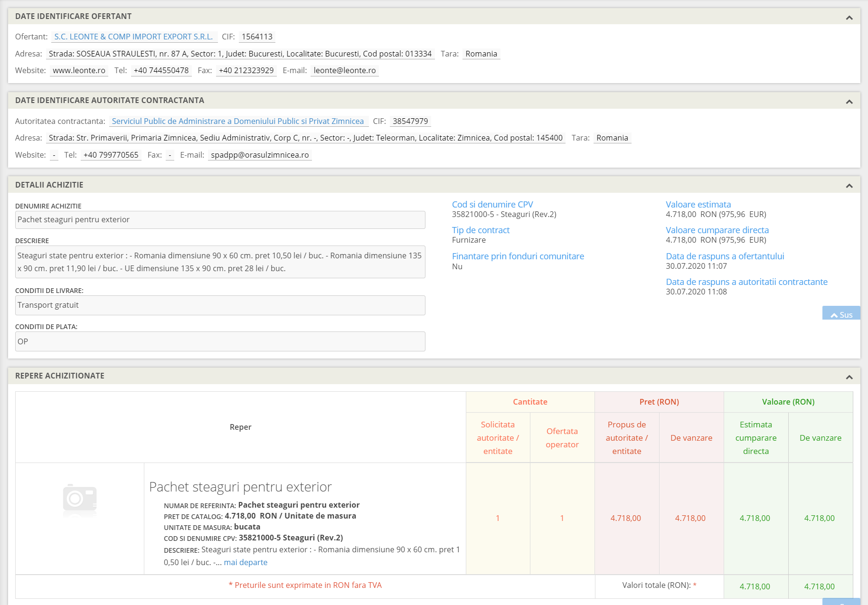Click the Cantitate column header
This screenshot has width=868, height=605.
click(530, 402)
